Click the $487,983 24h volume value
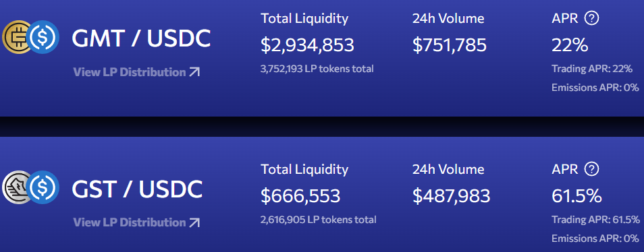 [452, 196]
